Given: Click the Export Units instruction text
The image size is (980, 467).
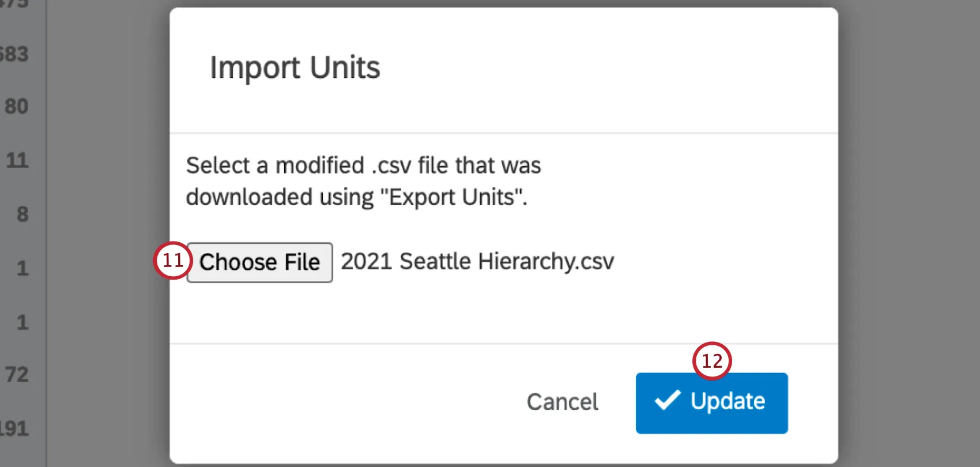Looking at the screenshot, I should click(363, 181).
